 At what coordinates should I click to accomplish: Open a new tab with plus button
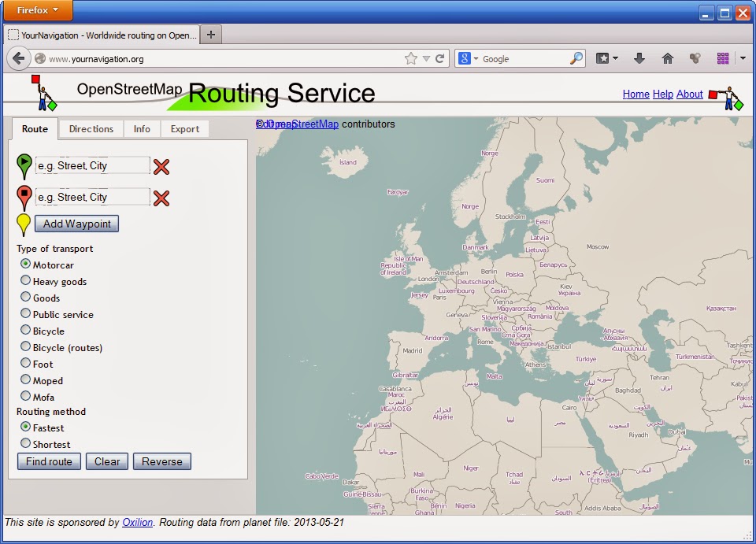pyautogui.click(x=211, y=35)
